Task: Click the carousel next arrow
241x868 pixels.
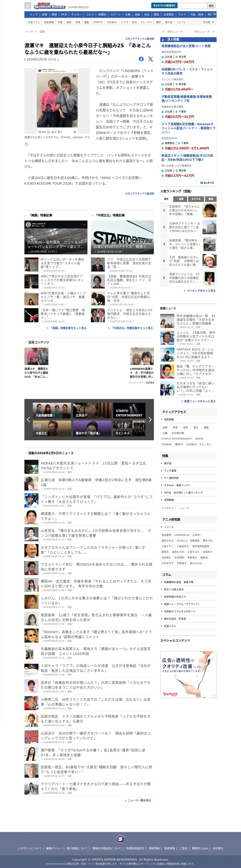Action: (150, 419)
